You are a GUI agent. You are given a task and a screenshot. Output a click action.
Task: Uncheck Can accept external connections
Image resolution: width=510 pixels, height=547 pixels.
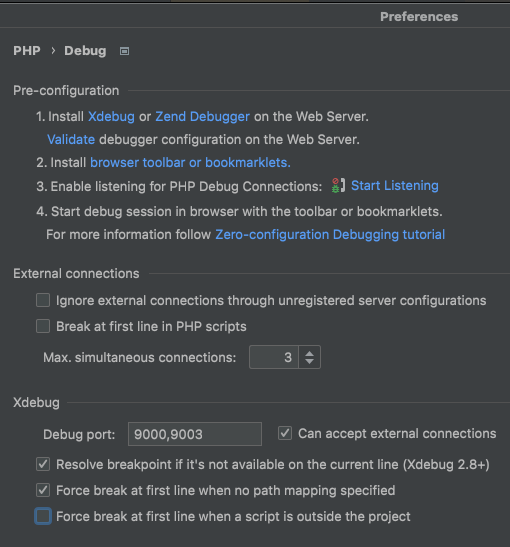pos(285,433)
